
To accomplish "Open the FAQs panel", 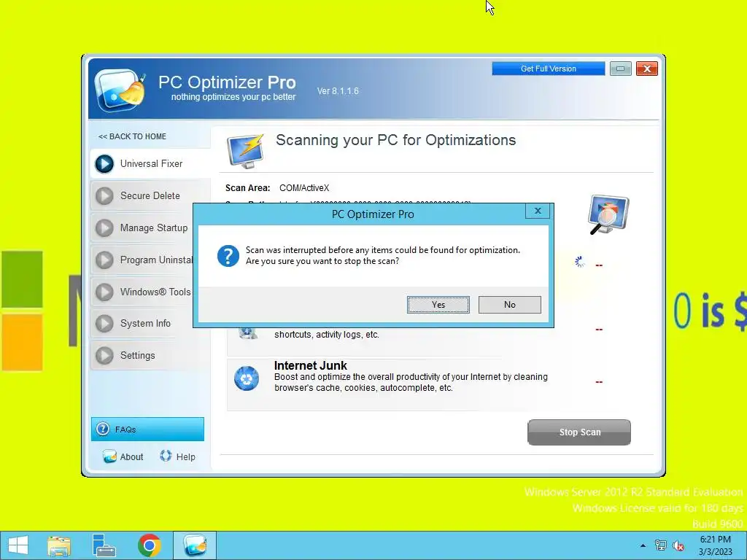I will point(147,429).
